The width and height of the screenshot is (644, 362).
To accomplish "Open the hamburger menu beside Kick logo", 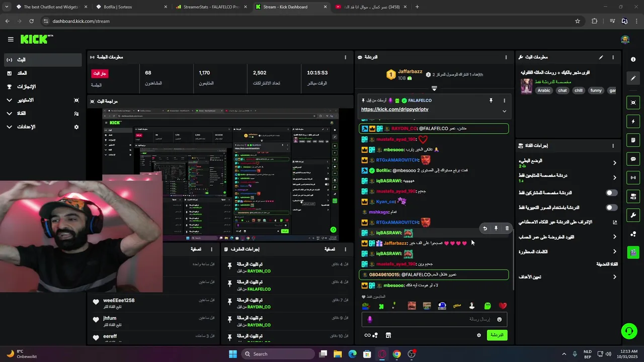I will coord(11,39).
